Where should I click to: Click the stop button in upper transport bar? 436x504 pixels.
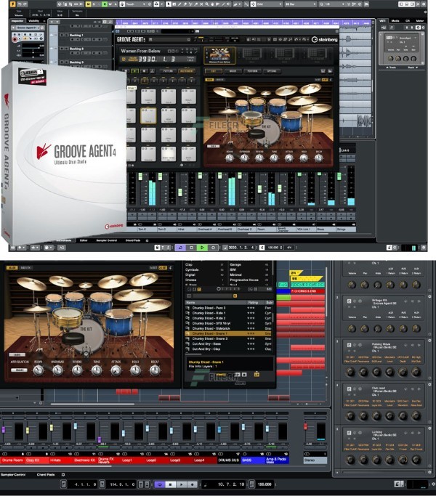click(191, 247)
